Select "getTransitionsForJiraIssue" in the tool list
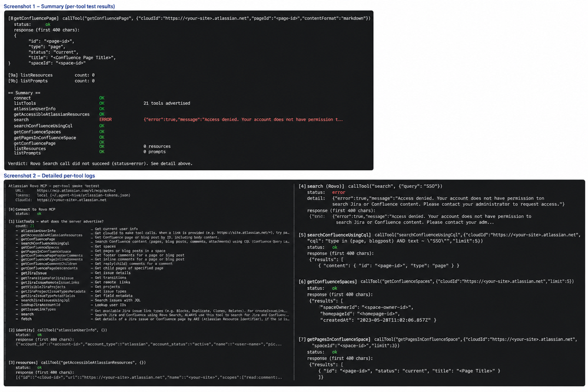Viewport: 588px width, 392px height. click(x=47, y=278)
